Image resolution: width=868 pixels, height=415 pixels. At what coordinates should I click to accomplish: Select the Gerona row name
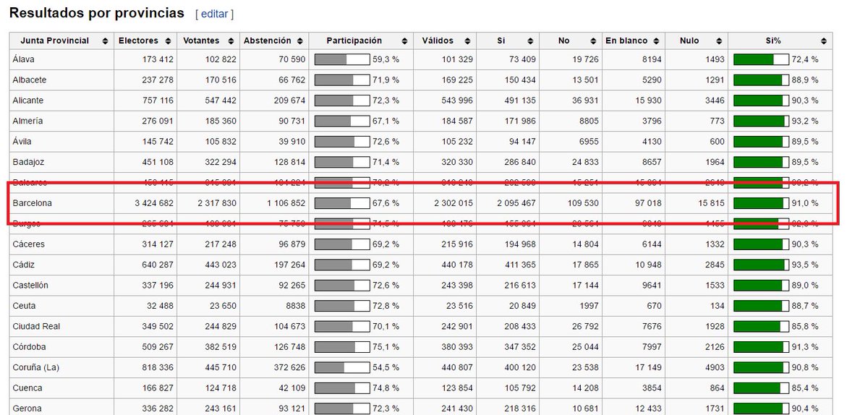(27, 408)
